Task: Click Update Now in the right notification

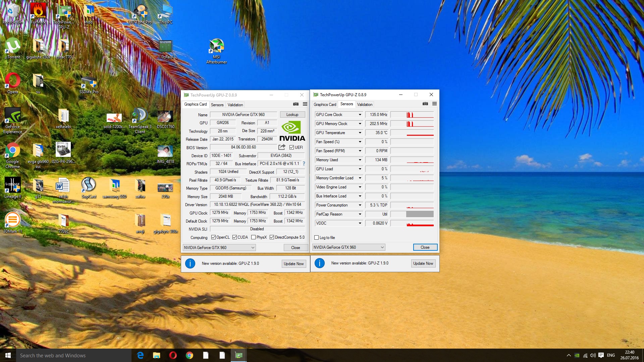Action: [423, 263]
